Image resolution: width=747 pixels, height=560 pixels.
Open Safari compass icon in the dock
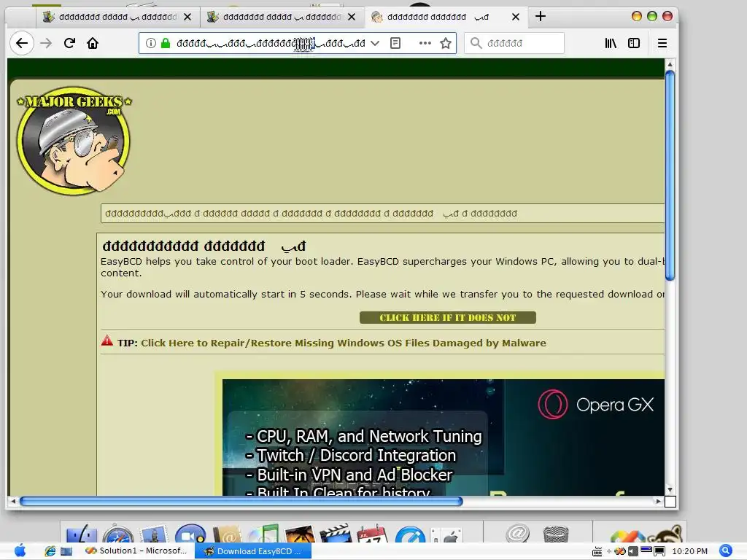pyautogui.click(x=117, y=534)
